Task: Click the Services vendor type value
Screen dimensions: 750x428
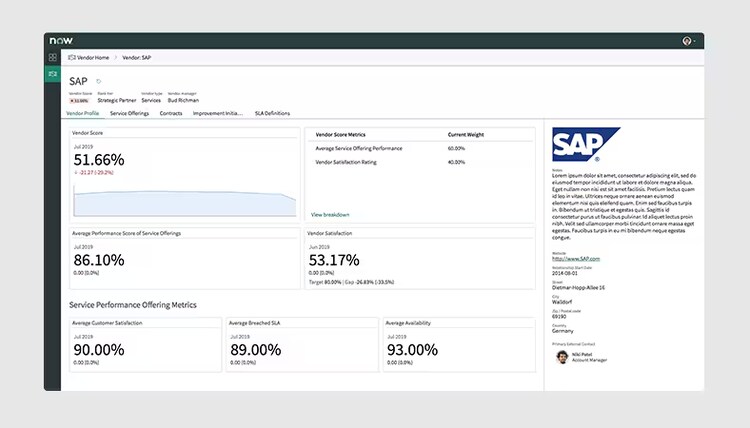Action: [x=151, y=100]
